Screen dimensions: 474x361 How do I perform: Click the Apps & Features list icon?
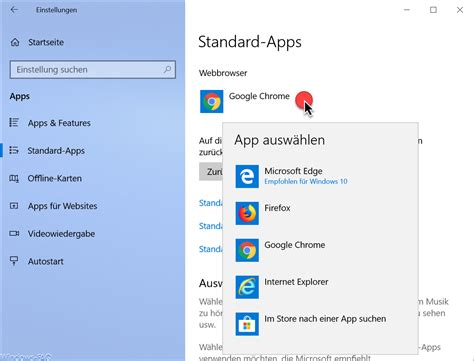click(14, 123)
